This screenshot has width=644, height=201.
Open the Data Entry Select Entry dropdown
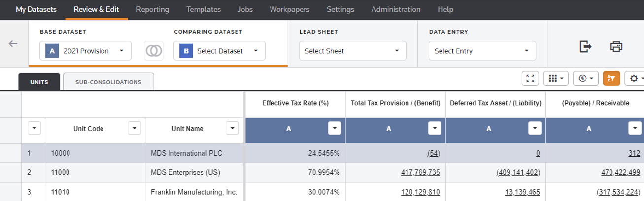pyautogui.click(x=482, y=51)
